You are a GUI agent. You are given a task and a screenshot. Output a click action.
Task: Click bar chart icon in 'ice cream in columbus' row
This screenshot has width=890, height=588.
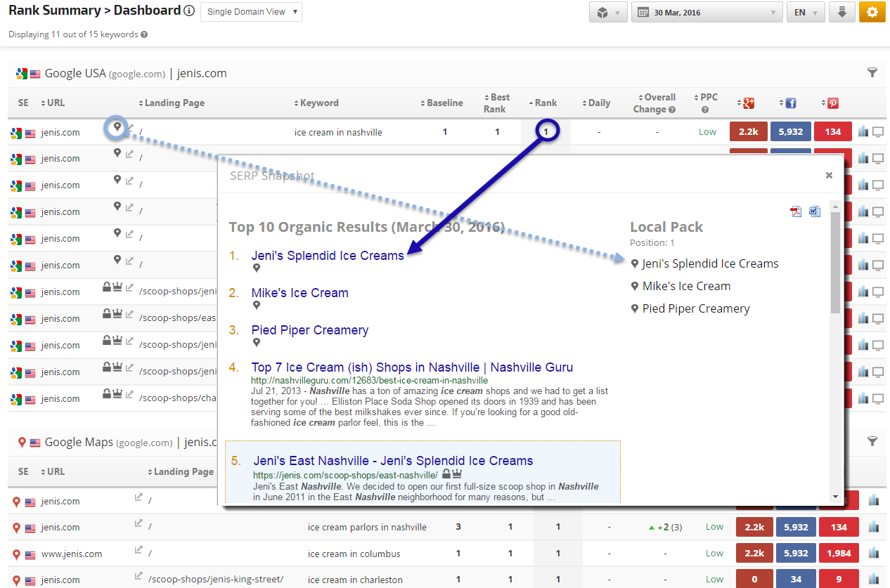[874, 553]
